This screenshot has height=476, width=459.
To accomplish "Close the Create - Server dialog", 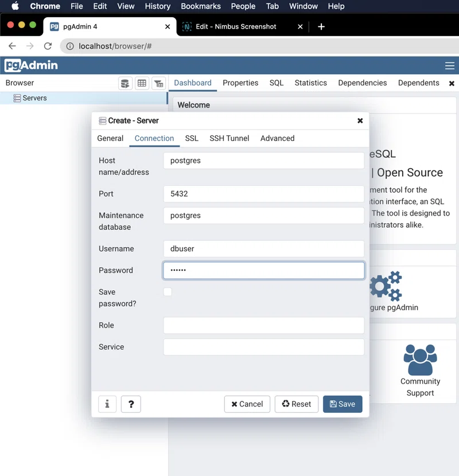I will click(360, 121).
